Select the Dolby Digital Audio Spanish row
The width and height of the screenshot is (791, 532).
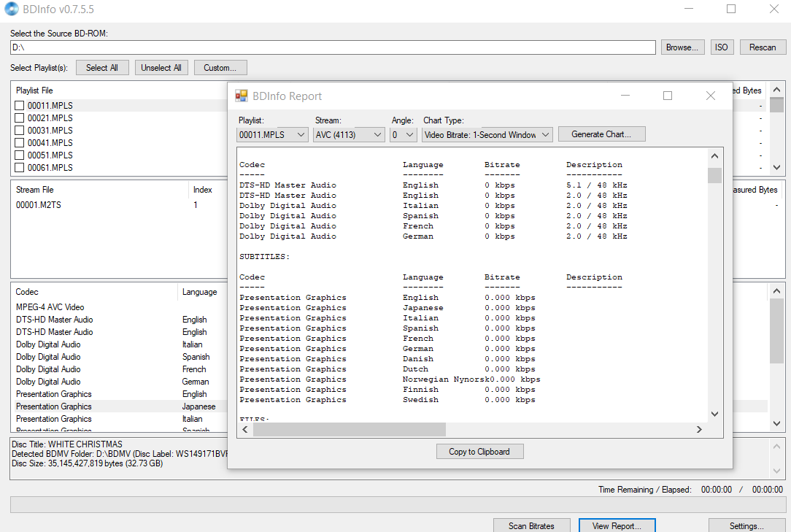119,357
